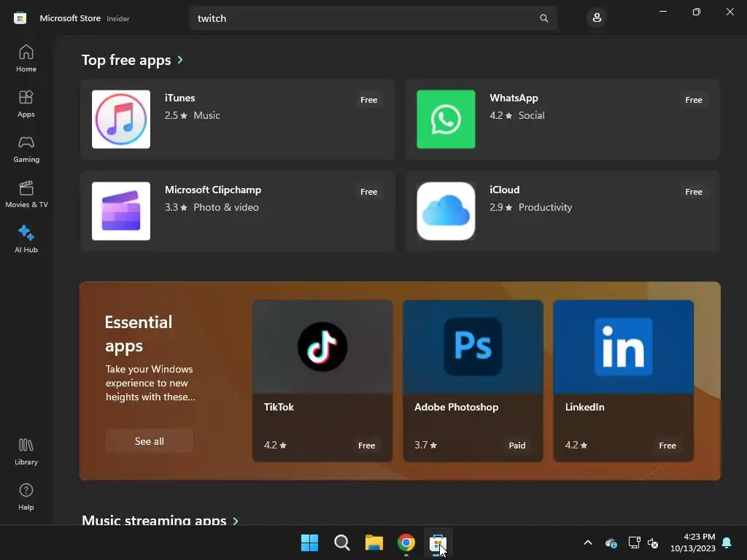Click See all in Essential apps

click(x=150, y=441)
